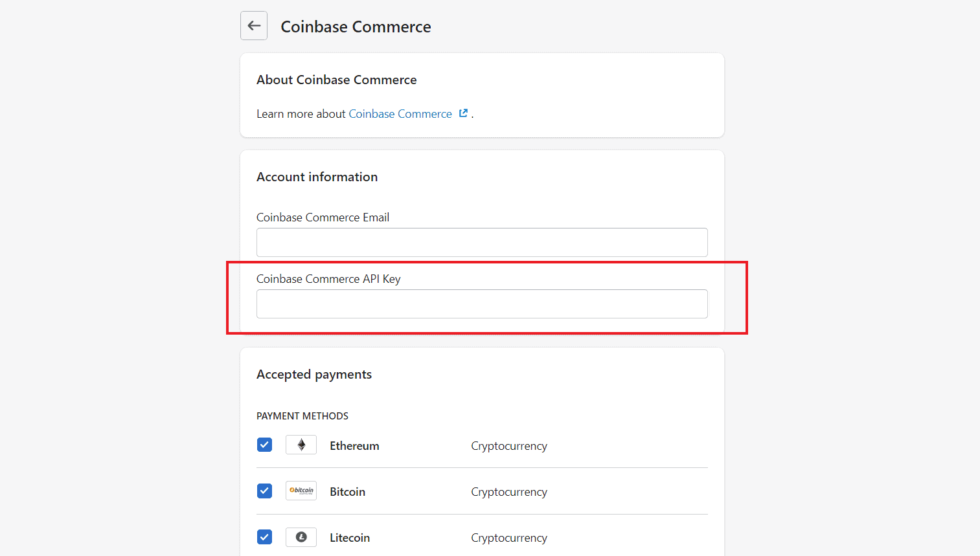
Task: Click the Coinbase Commerce API Key field
Action: (482, 304)
